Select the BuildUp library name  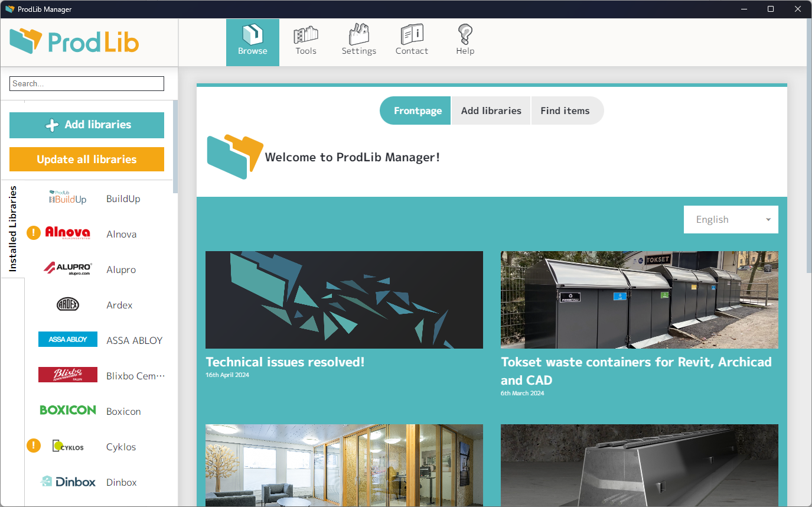click(x=123, y=199)
